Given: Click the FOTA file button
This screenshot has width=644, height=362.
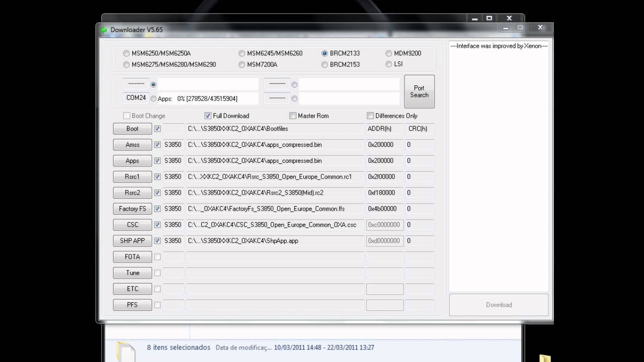Looking at the screenshot, I should pyautogui.click(x=132, y=257).
